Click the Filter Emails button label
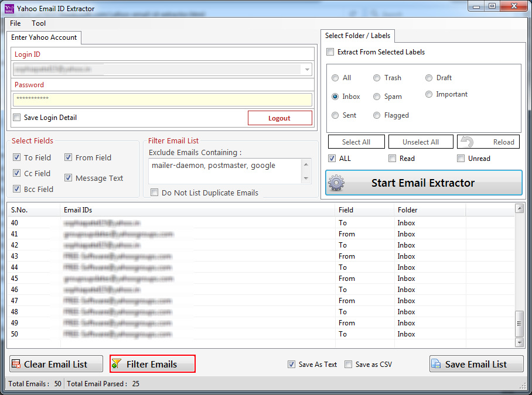Image resolution: width=532 pixels, height=395 pixels. tap(152, 364)
